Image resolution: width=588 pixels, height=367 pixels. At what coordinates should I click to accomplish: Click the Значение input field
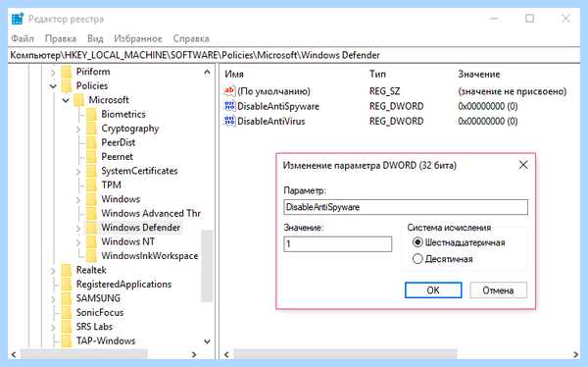coord(338,243)
